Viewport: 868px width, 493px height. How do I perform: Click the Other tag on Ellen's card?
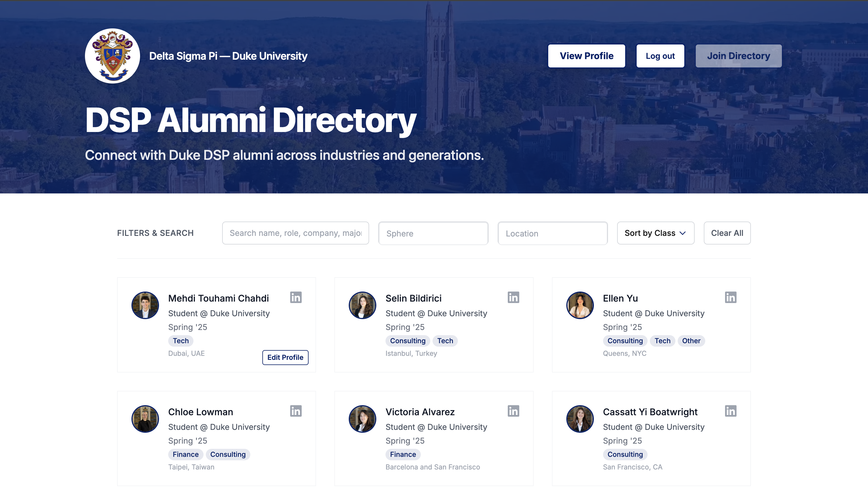(691, 341)
